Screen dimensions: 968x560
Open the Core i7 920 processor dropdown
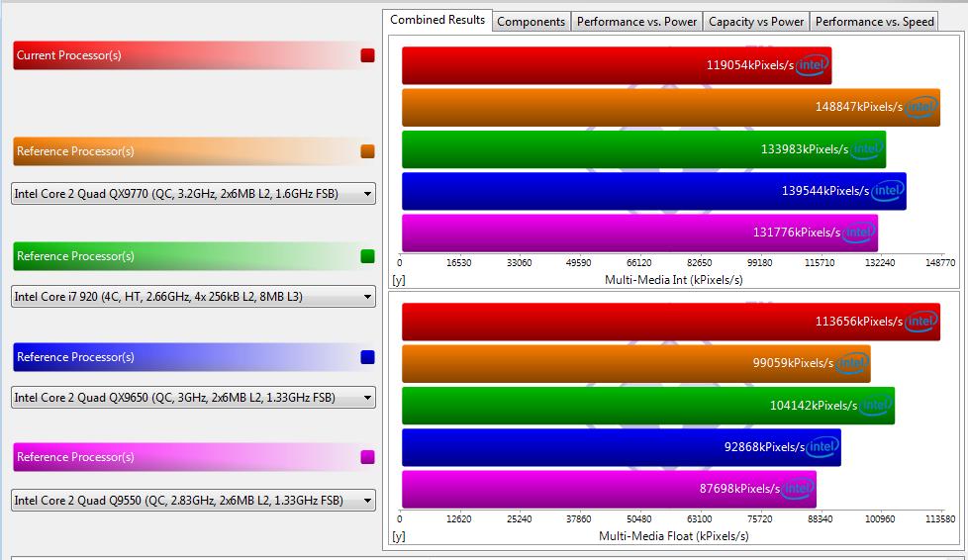click(193, 297)
